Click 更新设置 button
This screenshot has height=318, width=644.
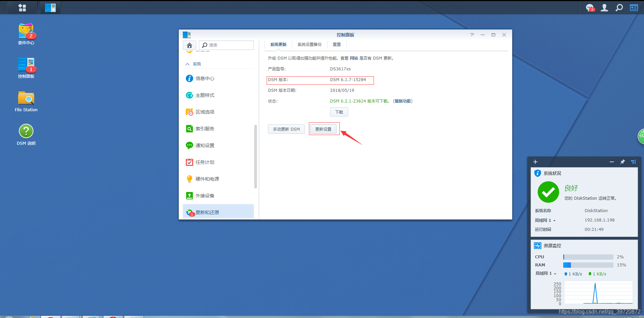pos(323,129)
